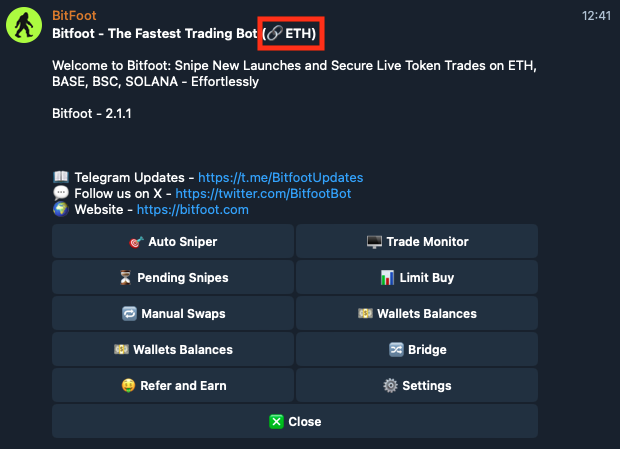Visit the bitfoot.com website link
The height and width of the screenshot is (449, 620).
pyautogui.click(x=192, y=210)
